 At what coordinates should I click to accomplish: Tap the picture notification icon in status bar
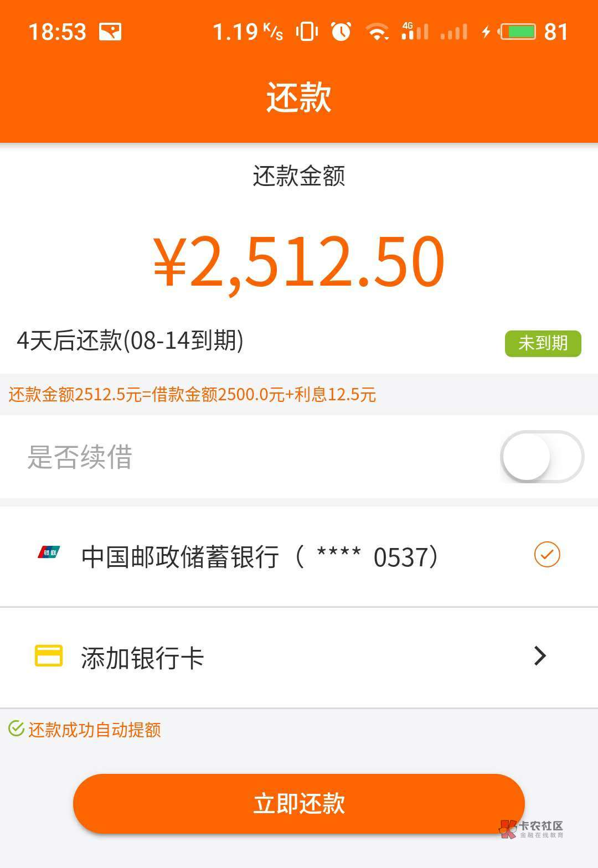click(x=110, y=32)
